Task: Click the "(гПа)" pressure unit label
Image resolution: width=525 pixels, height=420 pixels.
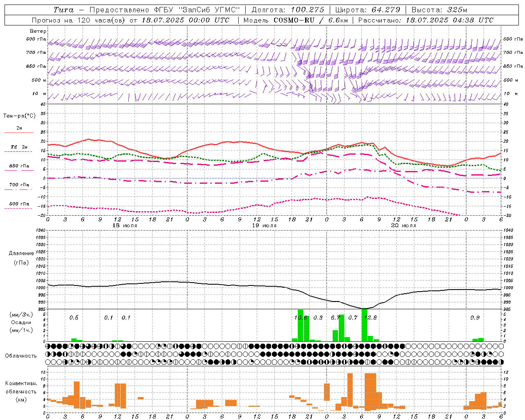Action: tap(21, 262)
